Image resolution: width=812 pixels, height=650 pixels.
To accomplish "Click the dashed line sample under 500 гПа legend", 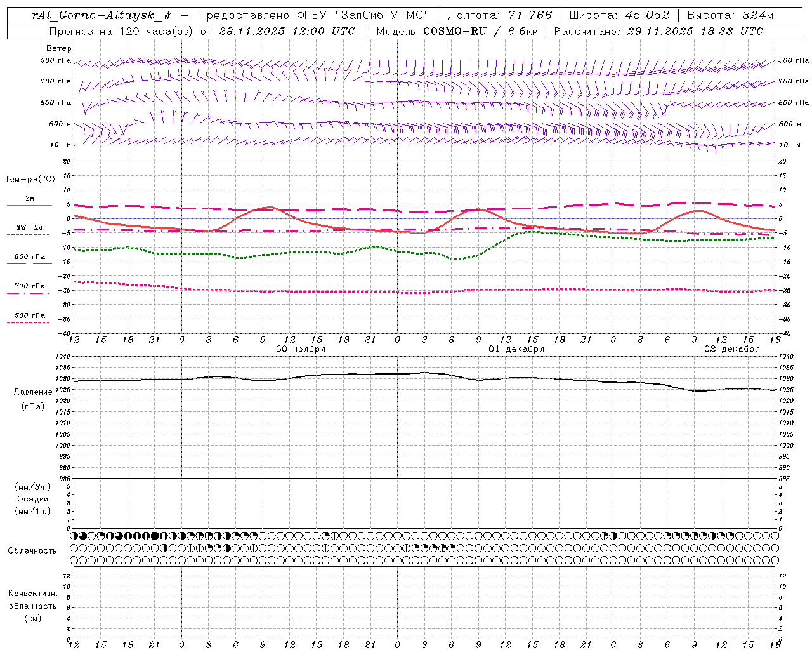I will (x=29, y=323).
